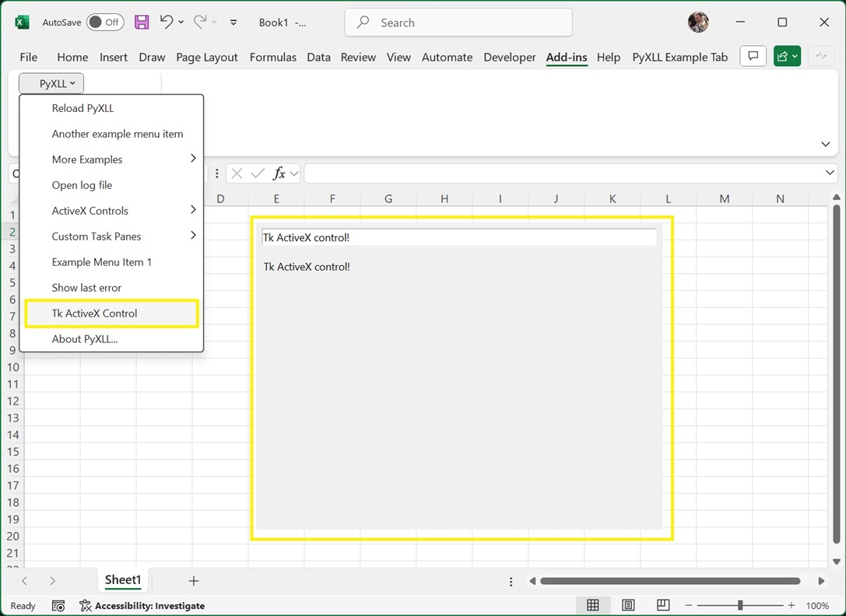The height and width of the screenshot is (616, 846).
Task: Open the Review tab
Action: click(x=358, y=58)
